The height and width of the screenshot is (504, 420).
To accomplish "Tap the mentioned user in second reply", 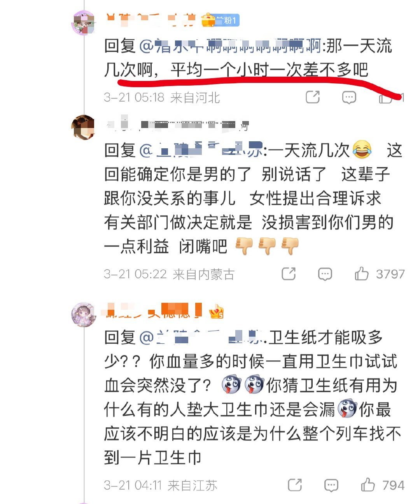I will [x=201, y=150].
